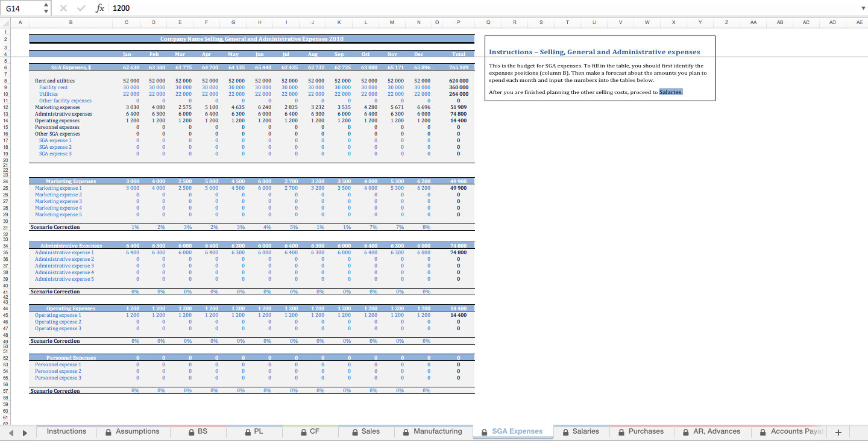Switch to the Manufacturing tab
The image size is (868, 441).
coord(439,431)
